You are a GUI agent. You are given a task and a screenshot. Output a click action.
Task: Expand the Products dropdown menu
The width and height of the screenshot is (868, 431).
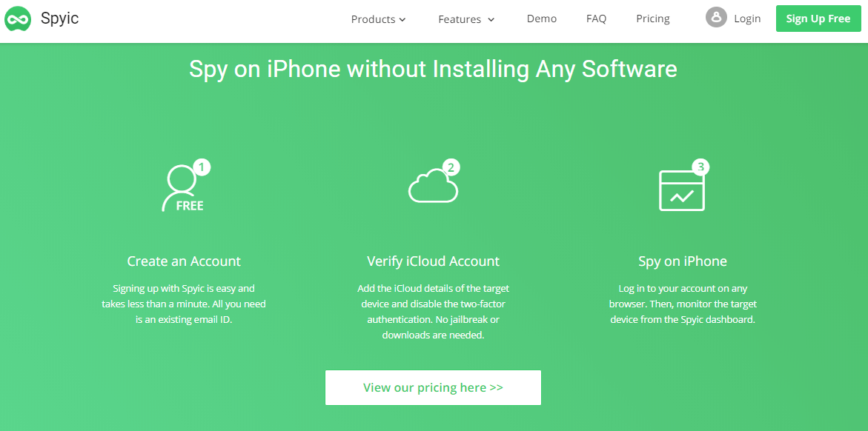[x=378, y=19]
